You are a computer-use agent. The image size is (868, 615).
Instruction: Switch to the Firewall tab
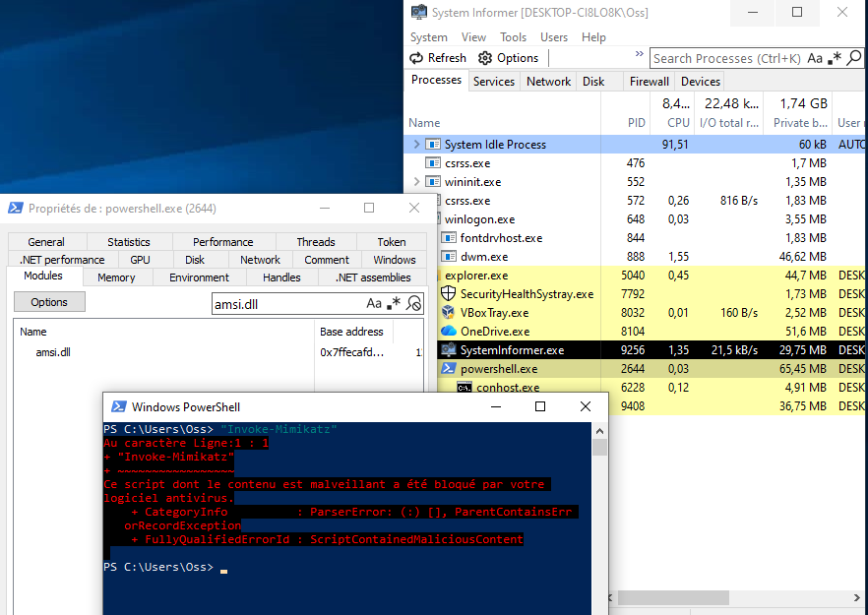pos(650,82)
